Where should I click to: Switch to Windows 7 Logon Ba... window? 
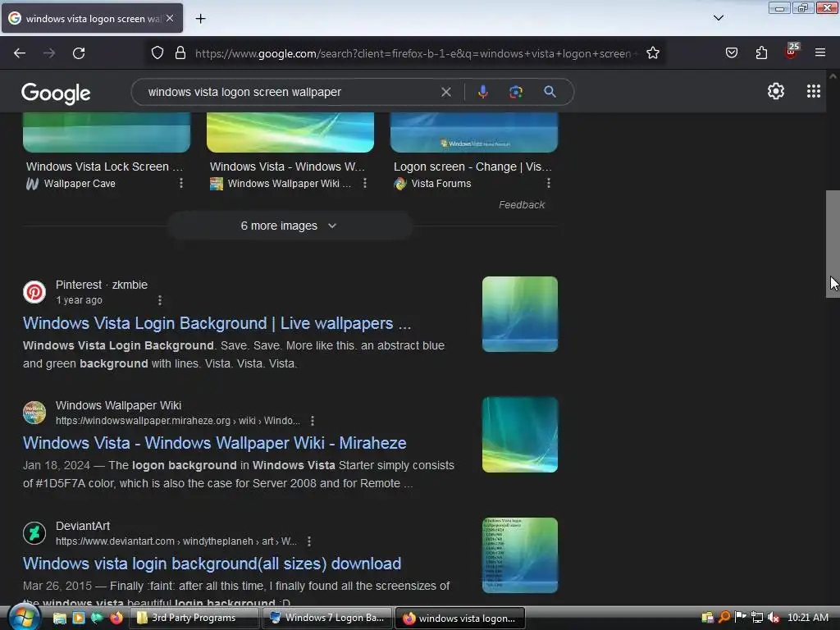click(328, 618)
